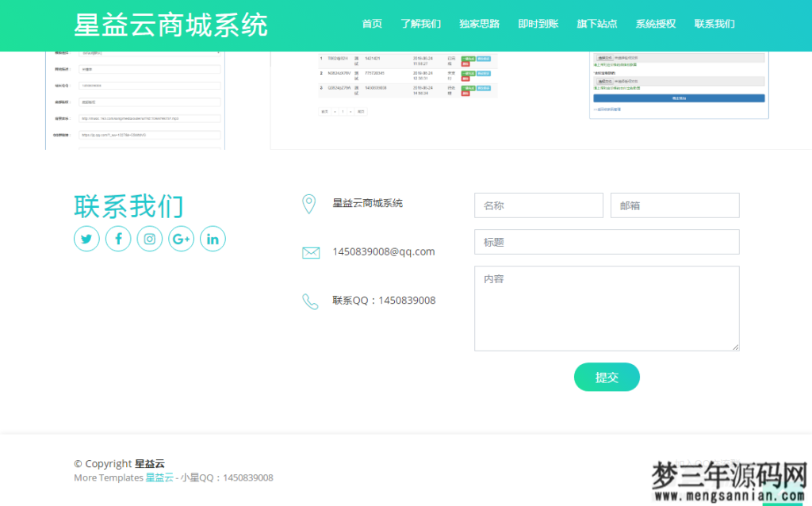The image size is (812, 506).
Task: Click inside the 名称 input field
Action: [x=538, y=205]
